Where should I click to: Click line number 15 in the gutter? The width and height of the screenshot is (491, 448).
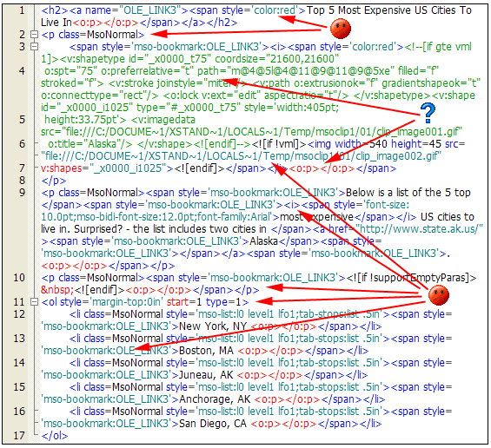tap(19, 387)
